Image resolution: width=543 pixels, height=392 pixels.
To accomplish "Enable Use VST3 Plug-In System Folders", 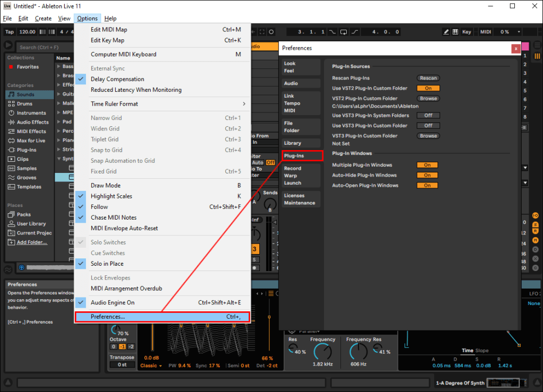I will [x=427, y=115].
